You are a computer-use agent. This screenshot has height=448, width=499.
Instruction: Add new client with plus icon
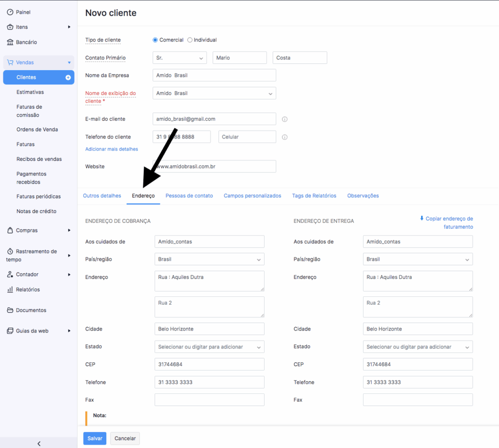click(68, 78)
